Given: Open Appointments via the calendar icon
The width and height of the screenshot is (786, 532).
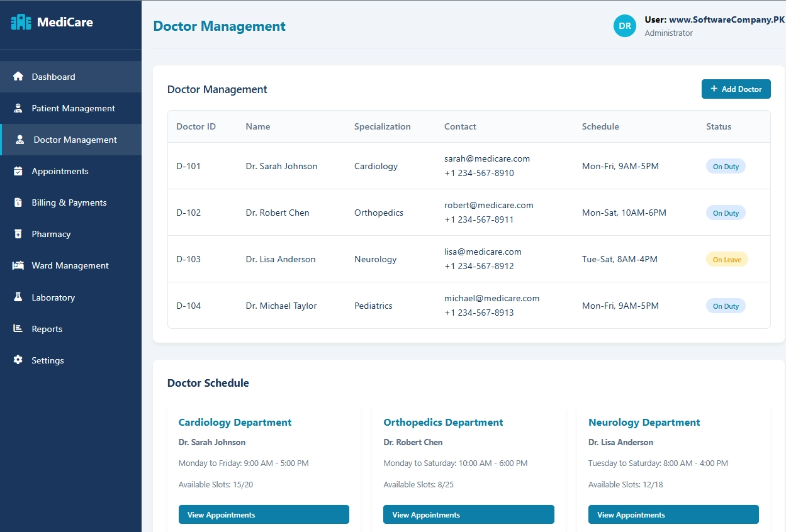Looking at the screenshot, I should click(x=19, y=171).
